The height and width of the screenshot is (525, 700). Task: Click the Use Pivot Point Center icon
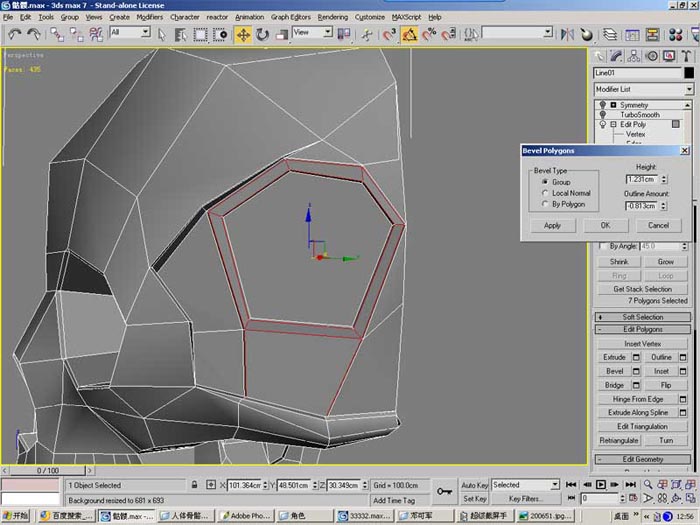[x=344, y=34]
